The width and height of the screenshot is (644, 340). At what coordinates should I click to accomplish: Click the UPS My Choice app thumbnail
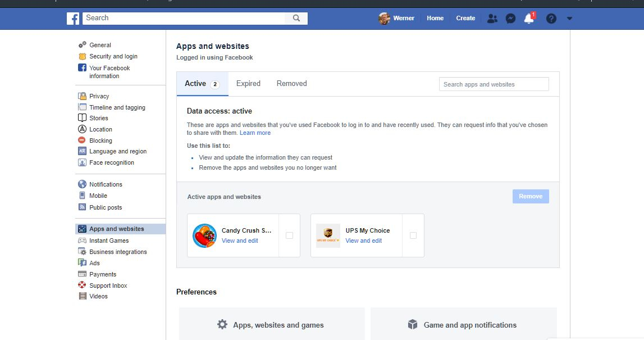point(328,235)
